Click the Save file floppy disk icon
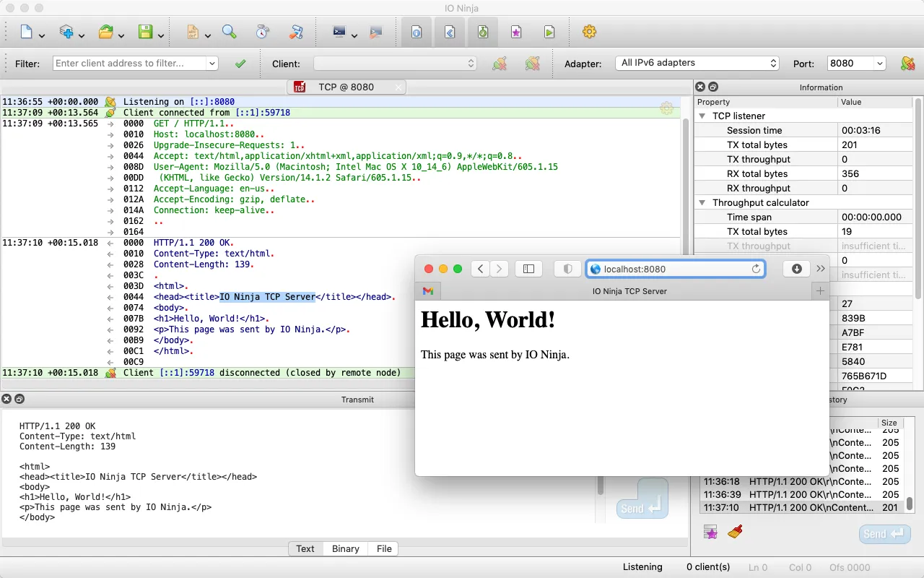The width and height of the screenshot is (924, 578). pyautogui.click(x=145, y=32)
